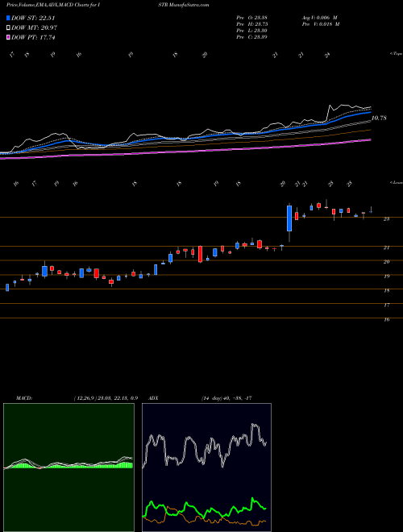Click price axis label 20
The height and width of the screenshot is (532, 403).
386,262
